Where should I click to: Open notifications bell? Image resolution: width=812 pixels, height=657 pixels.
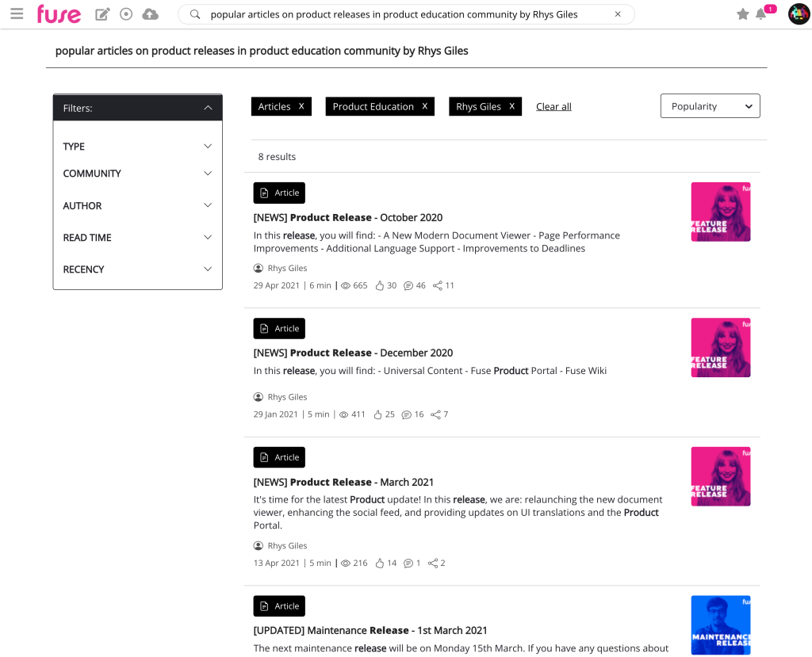pos(761,14)
